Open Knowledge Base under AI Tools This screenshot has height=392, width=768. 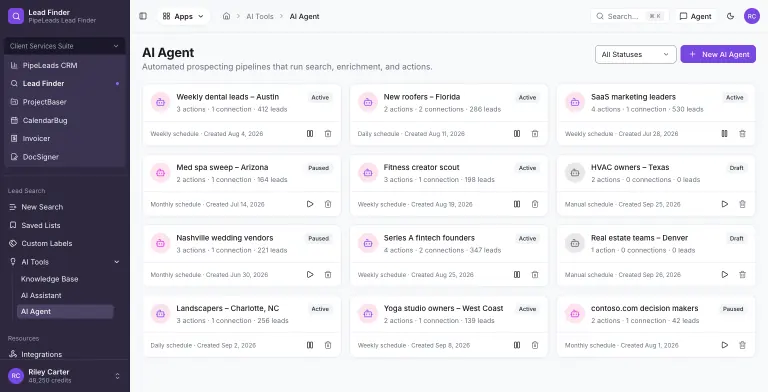coord(65,279)
